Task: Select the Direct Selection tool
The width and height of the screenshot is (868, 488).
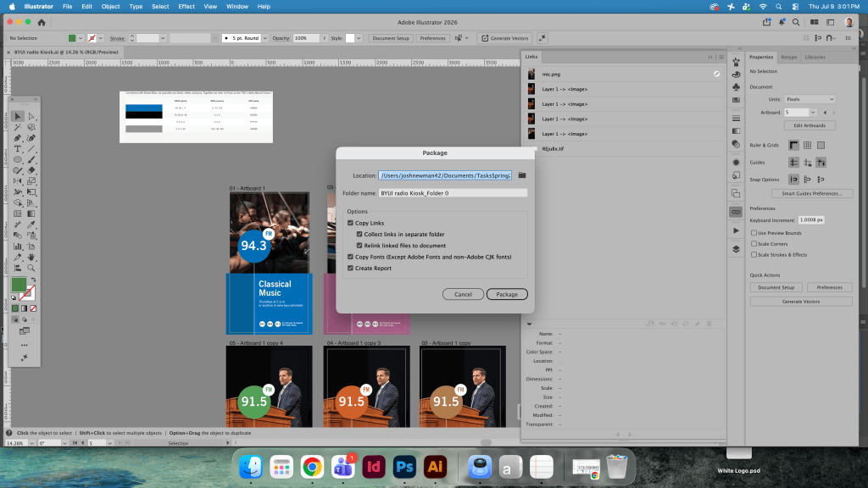Action: click(x=31, y=116)
